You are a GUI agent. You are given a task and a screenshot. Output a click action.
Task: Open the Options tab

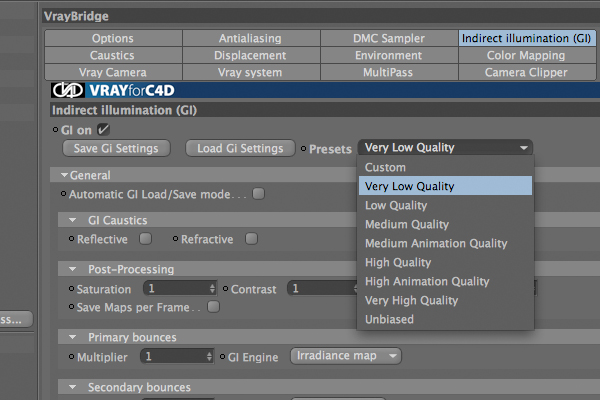(x=113, y=38)
